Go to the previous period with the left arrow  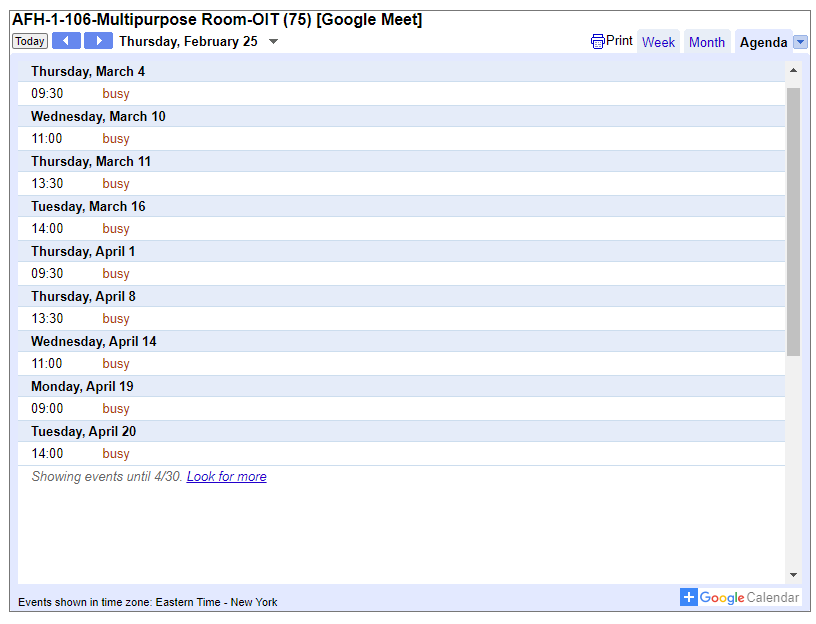tap(66, 41)
